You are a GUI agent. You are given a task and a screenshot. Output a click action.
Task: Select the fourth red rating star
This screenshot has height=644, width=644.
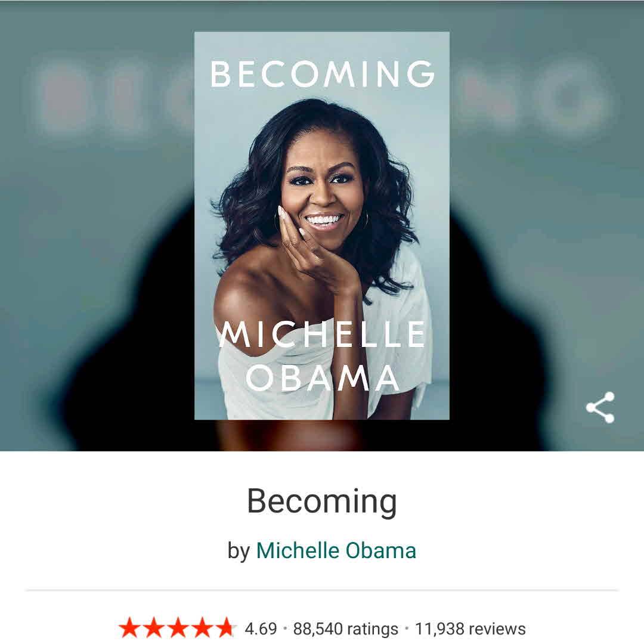tap(202, 628)
